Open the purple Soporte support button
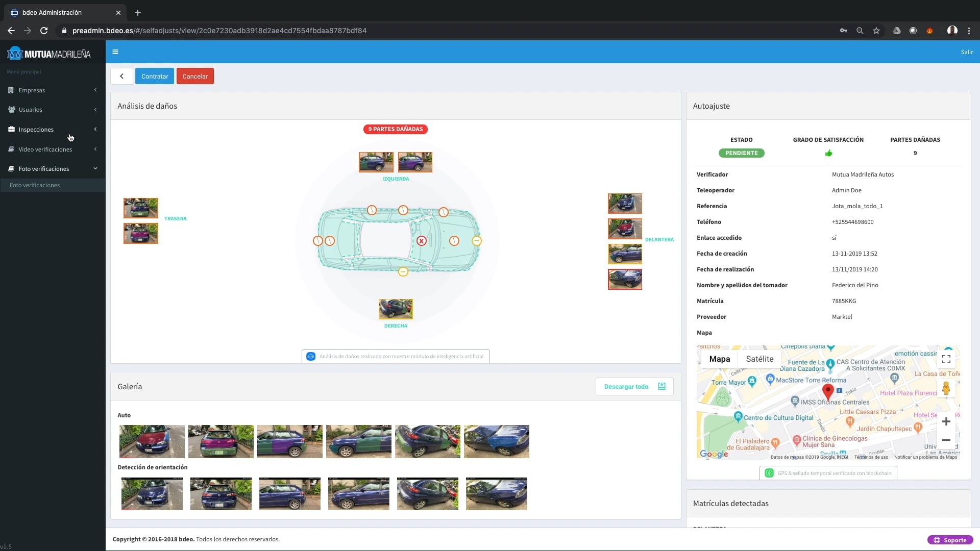 pyautogui.click(x=950, y=540)
